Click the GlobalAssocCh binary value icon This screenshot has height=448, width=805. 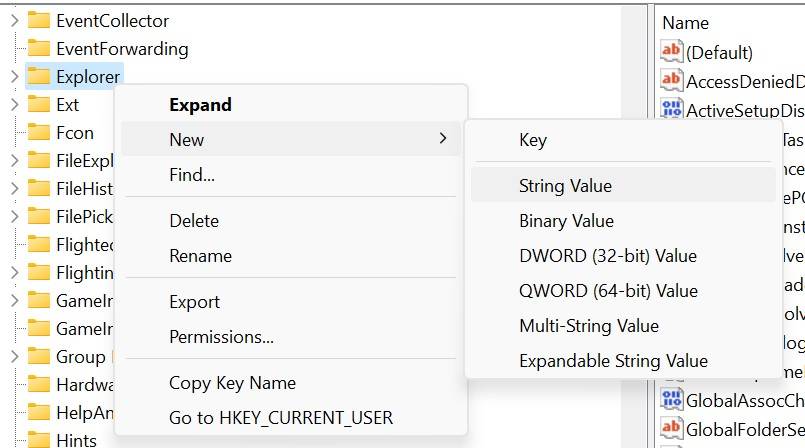point(672,400)
